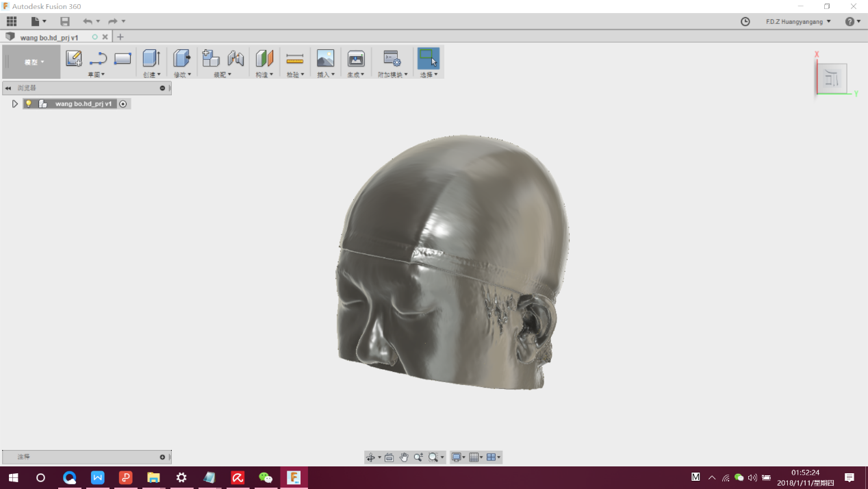Open the Display Settings monitor menu
Image resolution: width=868 pixels, height=489 pixels.
(458, 457)
